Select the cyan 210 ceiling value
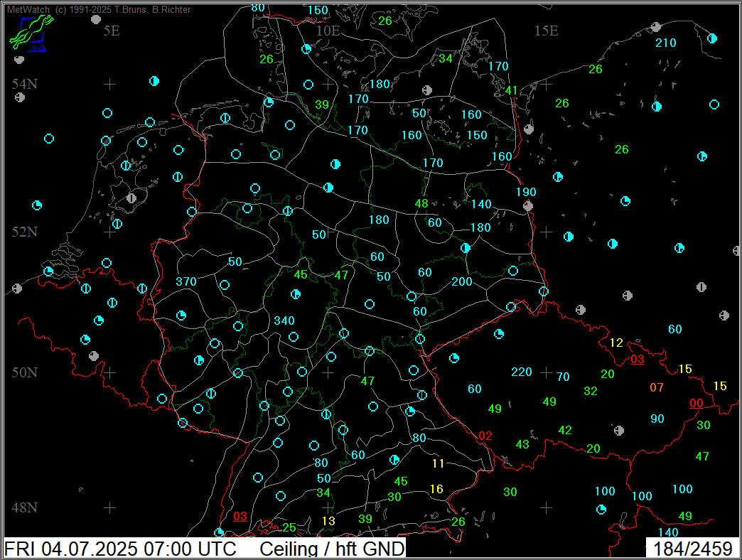Image resolution: width=742 pixels, height=560 pixels. (666, 43)
